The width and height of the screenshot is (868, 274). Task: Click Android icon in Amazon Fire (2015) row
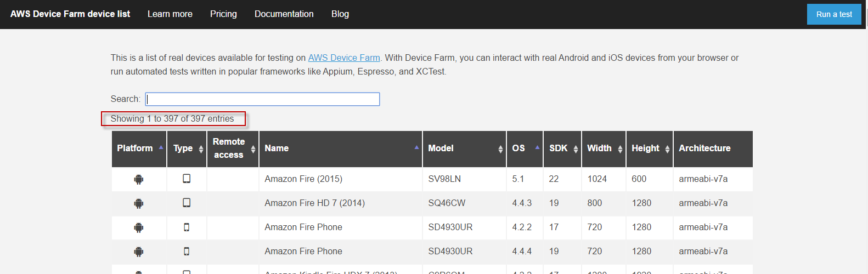[x=139, y=179]
